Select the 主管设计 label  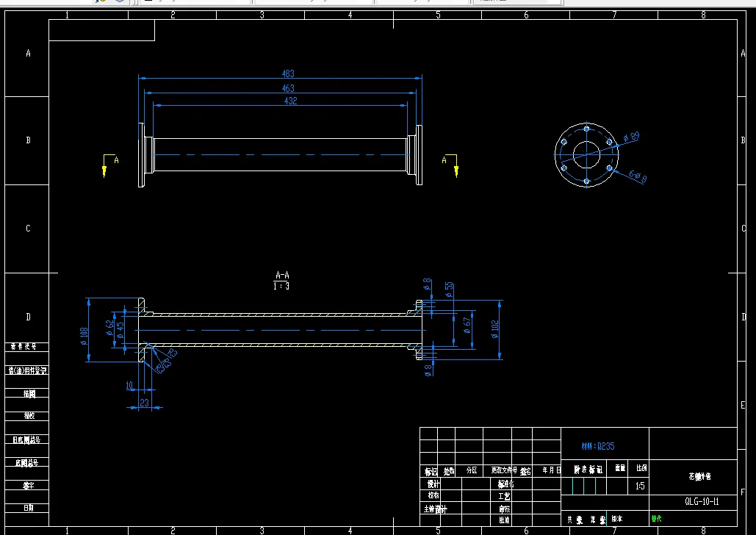436,509
